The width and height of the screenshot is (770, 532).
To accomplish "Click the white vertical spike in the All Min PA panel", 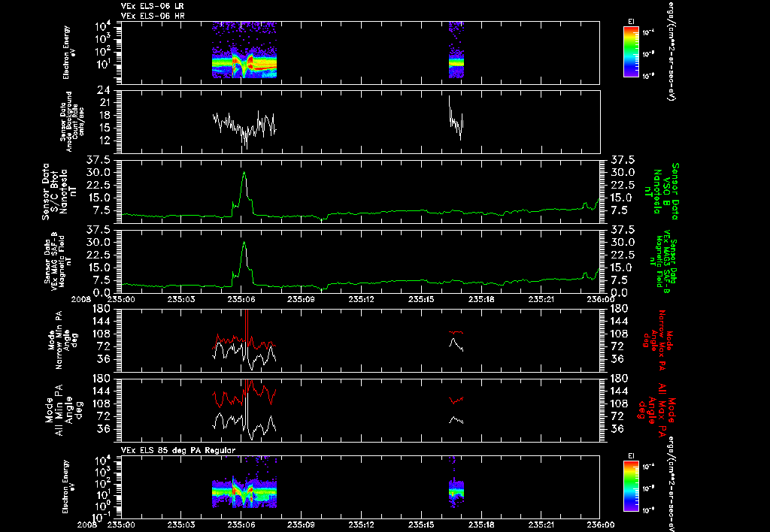I will pos(247,409).
